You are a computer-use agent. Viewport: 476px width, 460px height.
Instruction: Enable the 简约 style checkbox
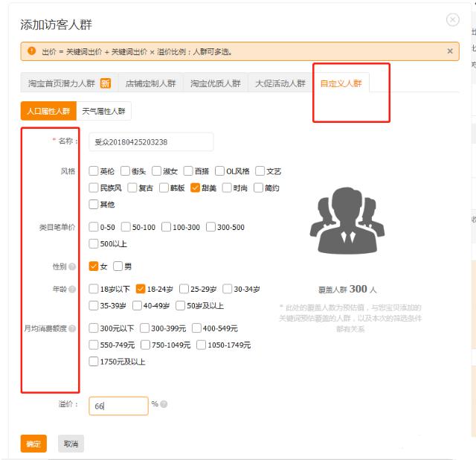258,188
